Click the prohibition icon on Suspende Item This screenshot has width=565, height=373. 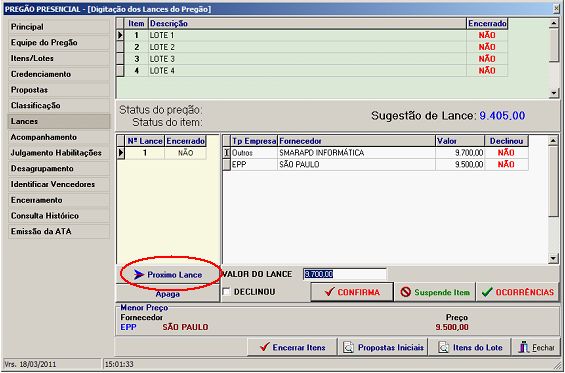(406, 292)
